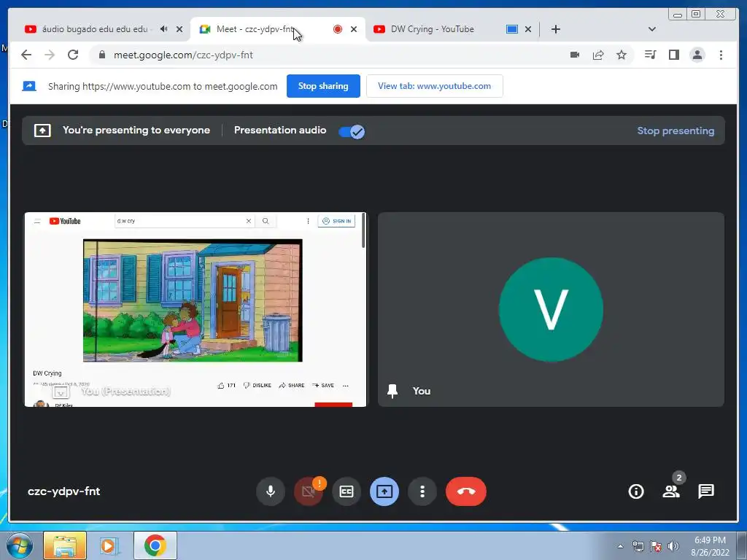Close the DW Crying YouTube tab
The image size is (747, 560).
coord(528,29)
